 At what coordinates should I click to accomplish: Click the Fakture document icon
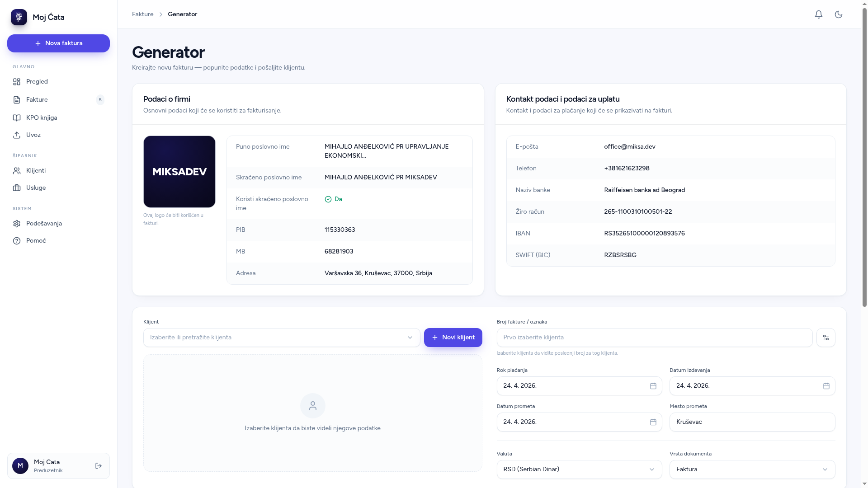[17, 100]
